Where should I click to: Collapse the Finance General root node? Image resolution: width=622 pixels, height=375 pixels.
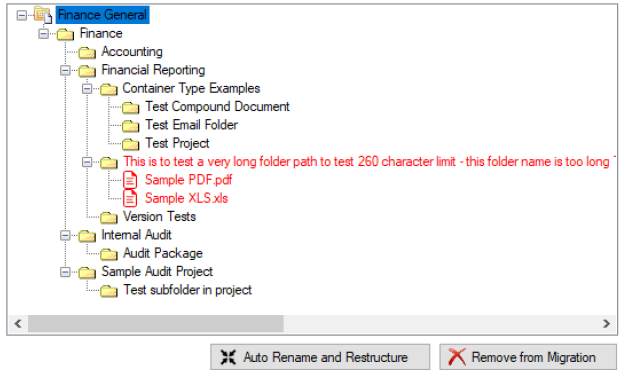click(22, 15)
